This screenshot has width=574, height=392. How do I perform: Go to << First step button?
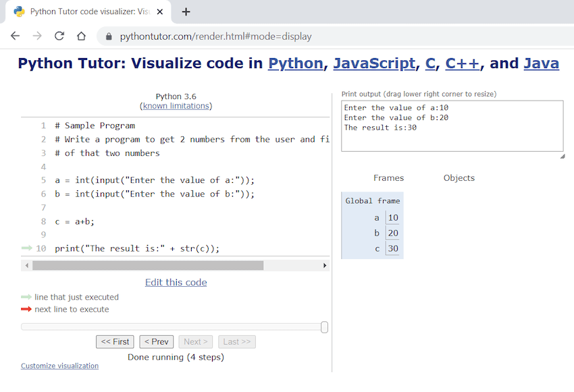[x=115, y=342]
